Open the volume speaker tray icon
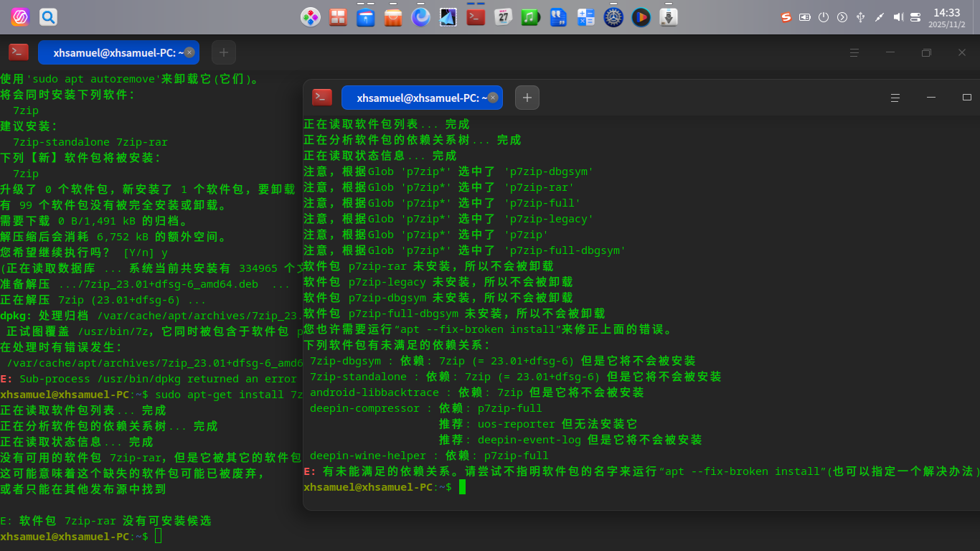The height and width of the screenshot is (551, 980). tap(897, 17)
